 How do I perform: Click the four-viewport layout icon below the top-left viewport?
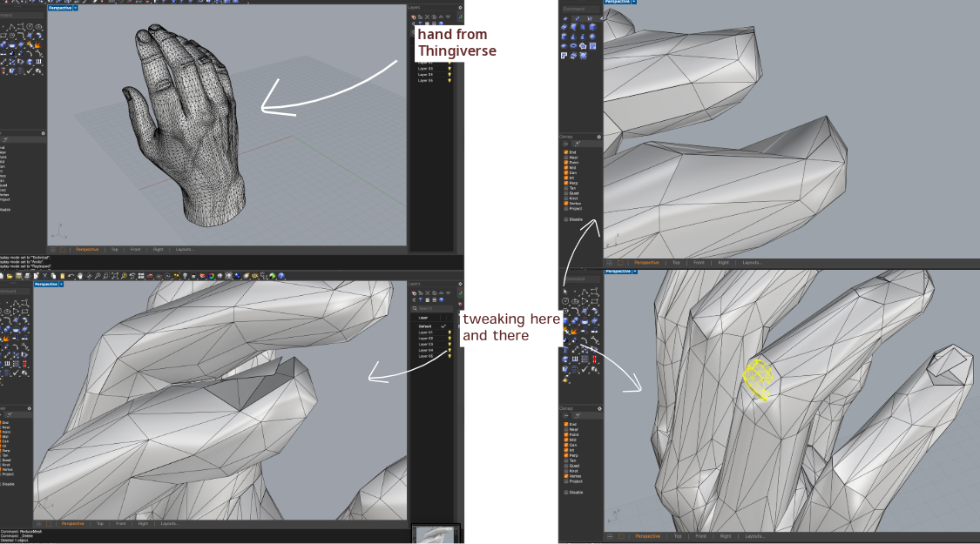pyautogui.click(x=51, y=249)
